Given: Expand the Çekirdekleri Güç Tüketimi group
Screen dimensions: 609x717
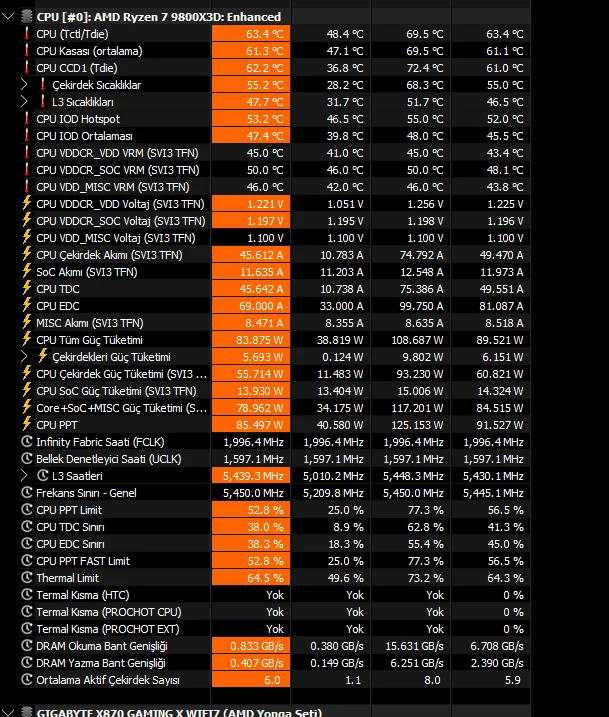Looking at the screenshot, I should [x=24, y=357].
